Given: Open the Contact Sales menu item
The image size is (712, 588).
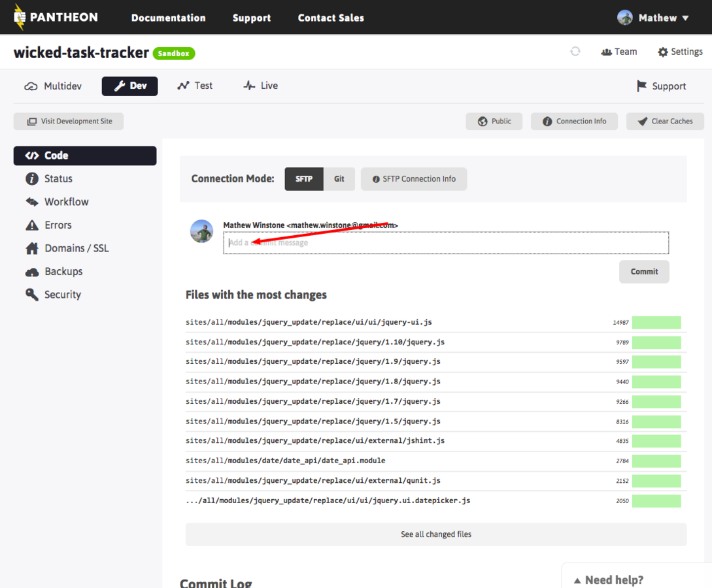Looking at the screenshot, I should click(331, 18).
